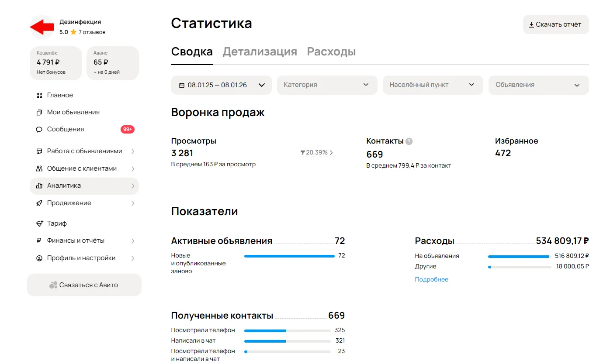Click the 99+ unread messages badge
Viewport: 610px width, 364px height.
point(128,129)
